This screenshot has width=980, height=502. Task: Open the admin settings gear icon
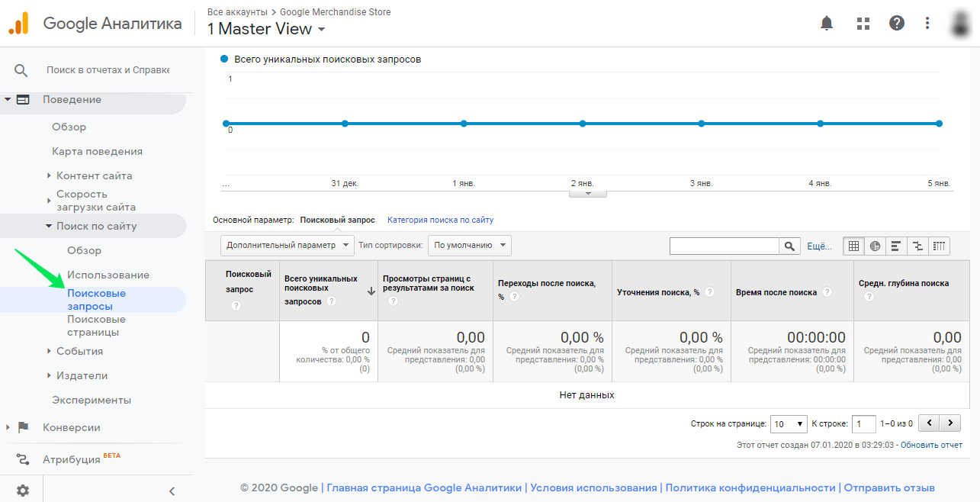(23, 491)
